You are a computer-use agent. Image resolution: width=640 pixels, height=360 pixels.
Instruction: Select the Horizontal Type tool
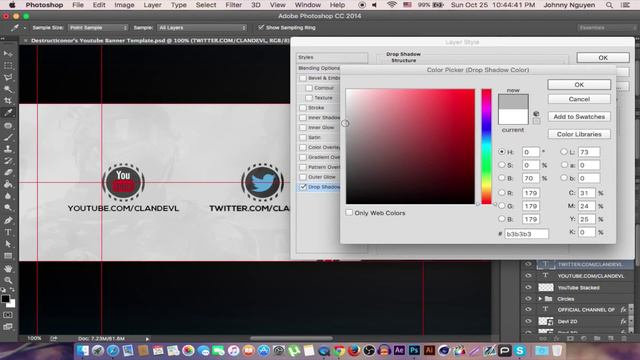pyautogui.click(x=8, y=232)
